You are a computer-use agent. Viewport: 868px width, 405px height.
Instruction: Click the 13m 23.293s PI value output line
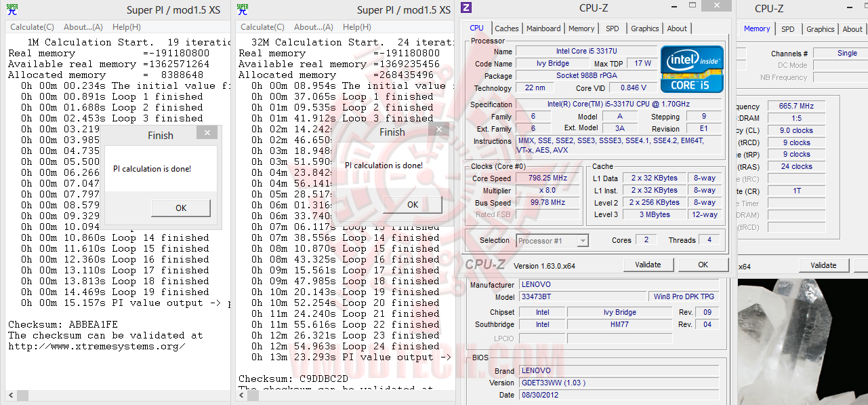(351, 357)
